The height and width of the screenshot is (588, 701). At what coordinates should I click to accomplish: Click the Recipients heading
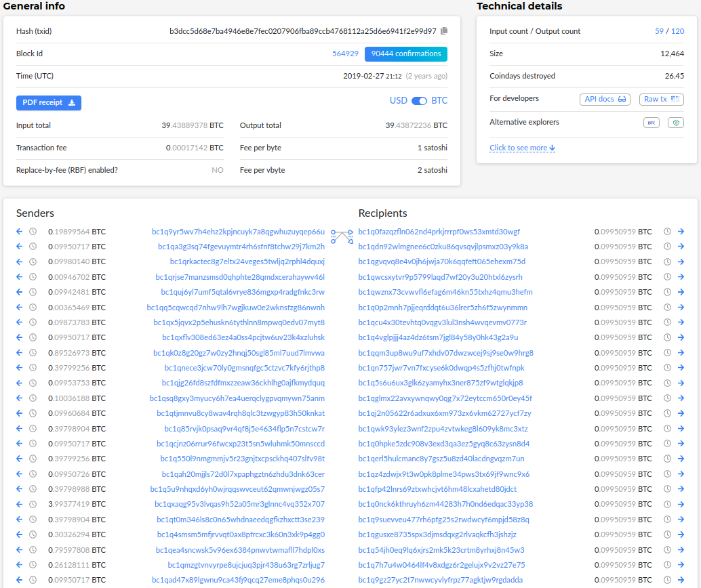(382, 213)
